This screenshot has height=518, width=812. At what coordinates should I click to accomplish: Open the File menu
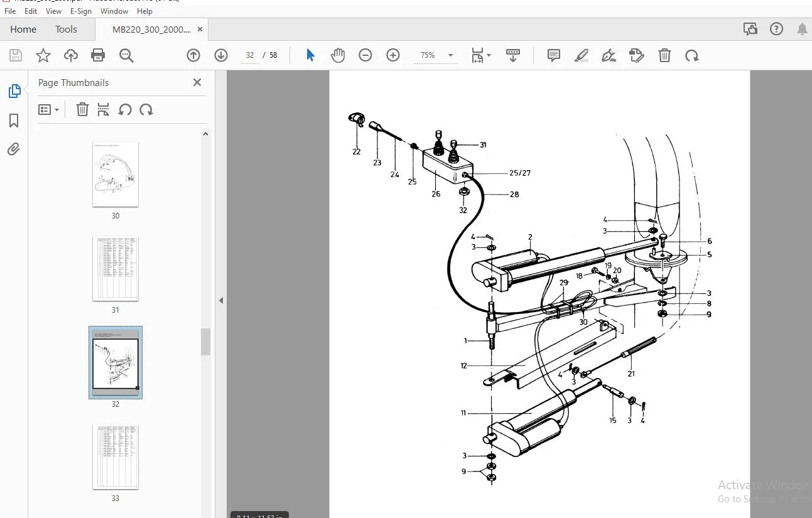[10, 11]
